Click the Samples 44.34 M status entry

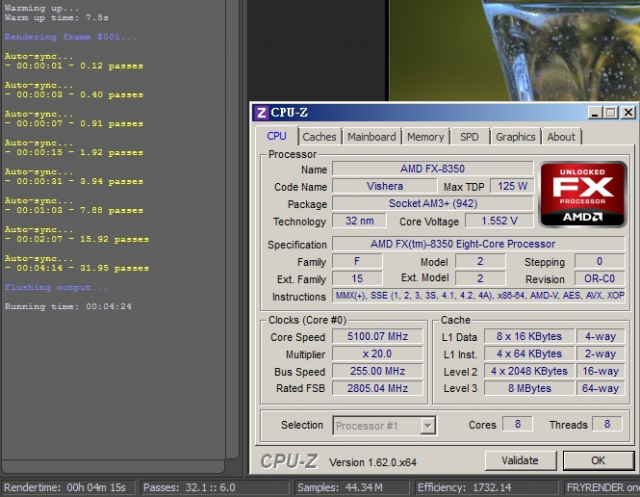coord(352,487)
